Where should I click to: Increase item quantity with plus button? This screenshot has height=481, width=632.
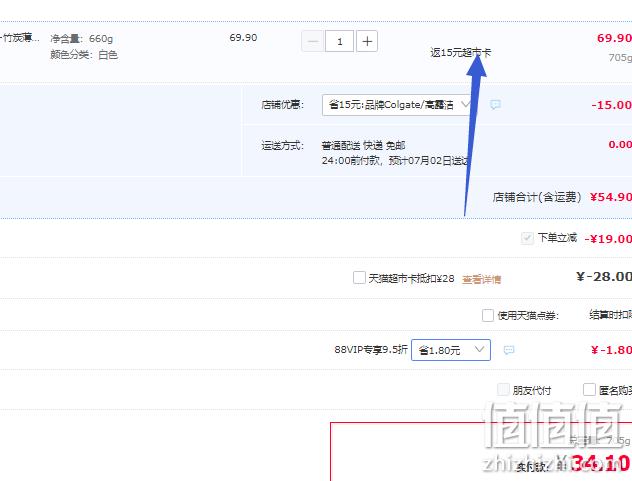pos(367,41)
